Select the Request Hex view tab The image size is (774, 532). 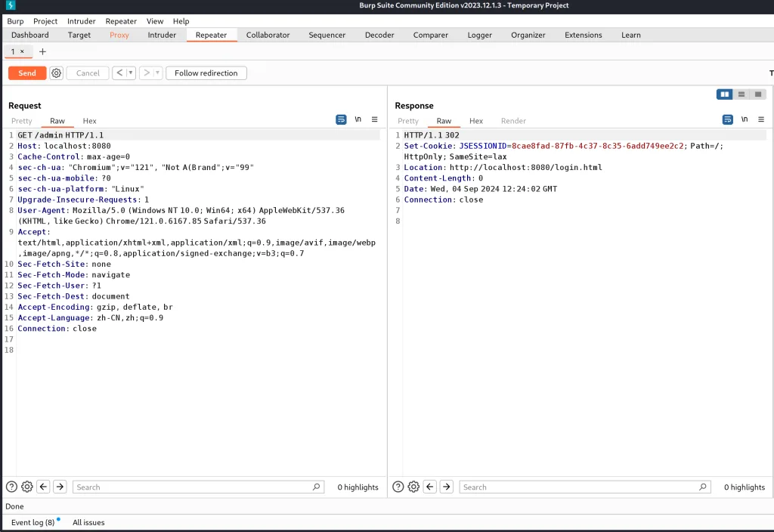coord(90,121)
